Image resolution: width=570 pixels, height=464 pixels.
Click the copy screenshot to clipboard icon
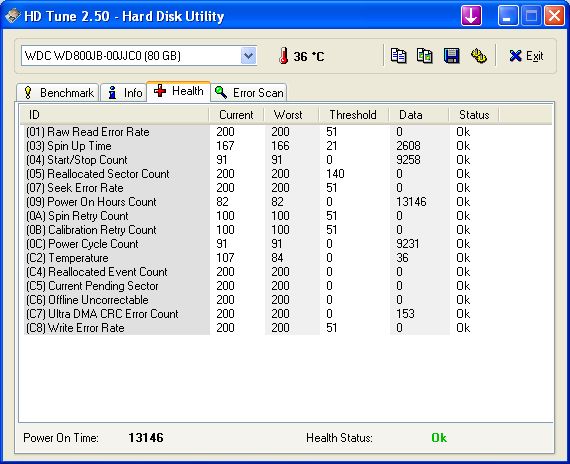click(x=425, y=56)
